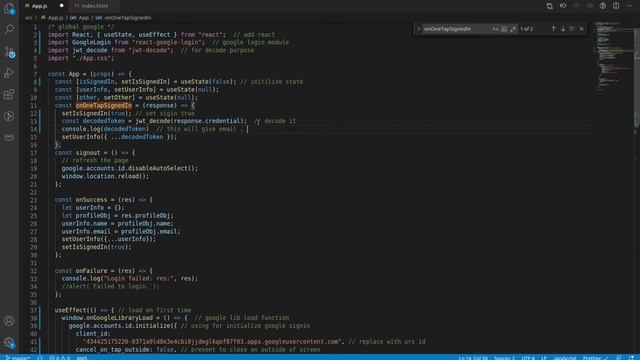Open the Search view in activity bar

click(9, 29)
